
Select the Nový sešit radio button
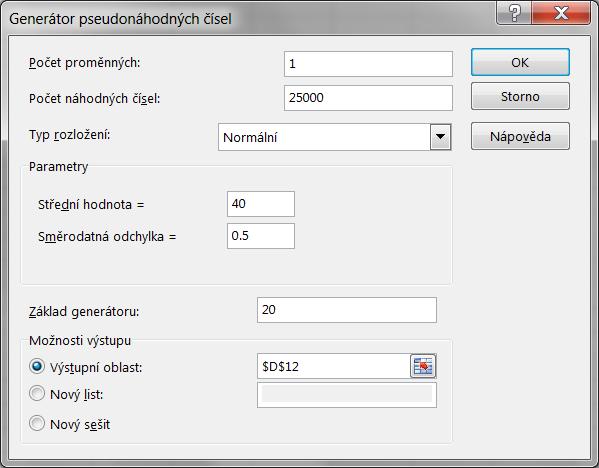pos(37,423)
